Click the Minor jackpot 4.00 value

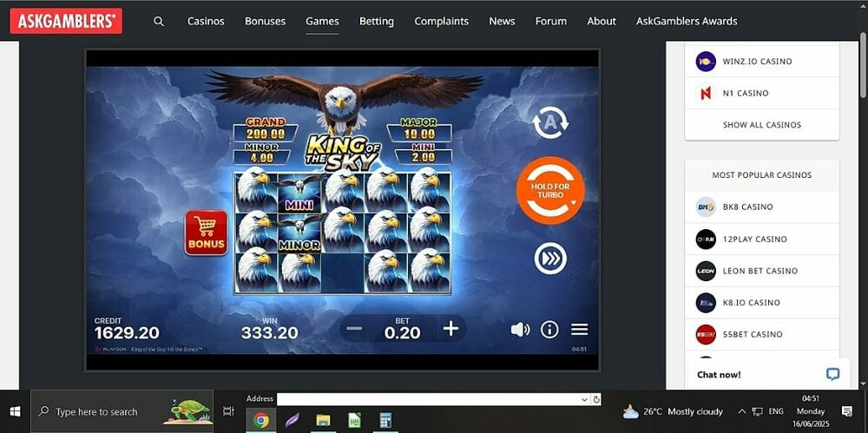click(x=262, y=158)
